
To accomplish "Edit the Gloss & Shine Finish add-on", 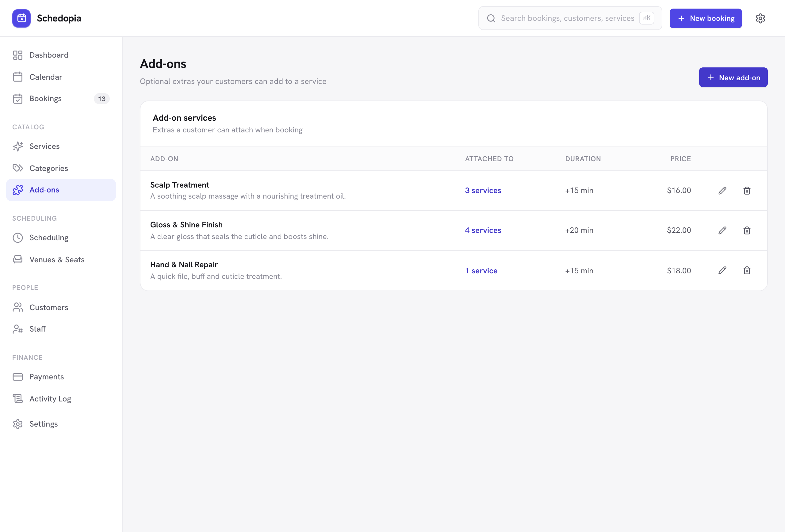I will click(722, 230).
